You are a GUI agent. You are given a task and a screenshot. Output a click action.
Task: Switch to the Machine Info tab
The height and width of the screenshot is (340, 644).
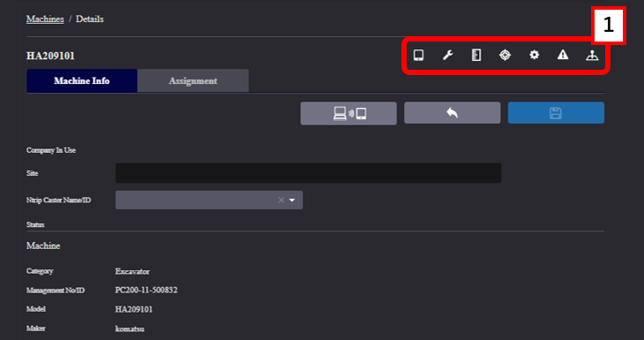[x=82, y=80]
